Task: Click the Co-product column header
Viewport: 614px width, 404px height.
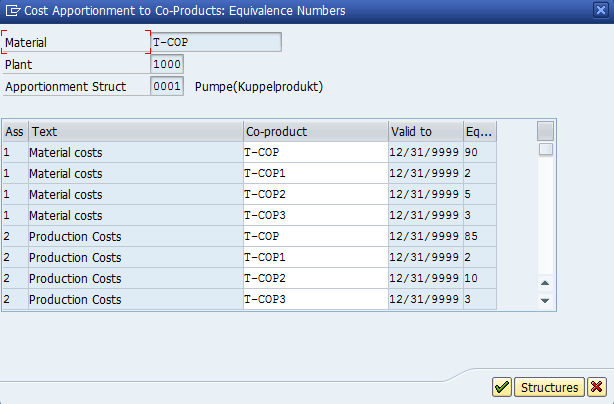Action: 314,132
